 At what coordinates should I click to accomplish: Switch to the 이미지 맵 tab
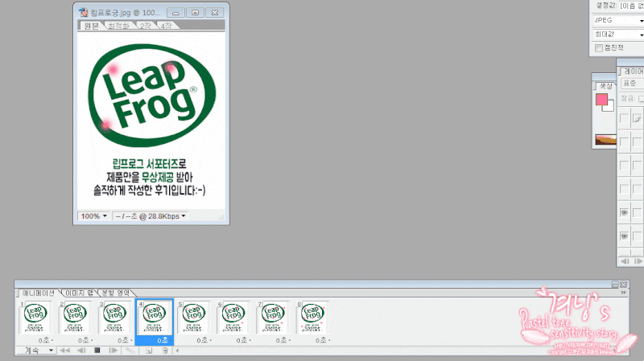[x=79, y=293]
